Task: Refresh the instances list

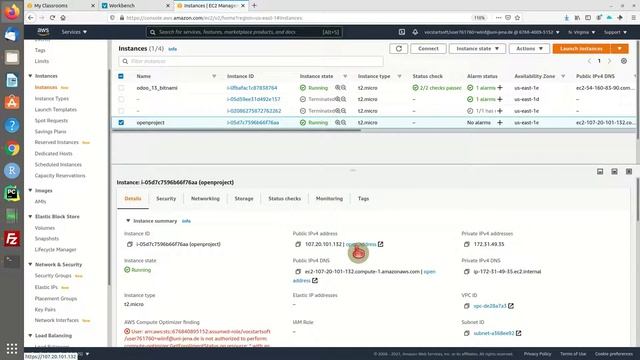Action: coord(398,49)
